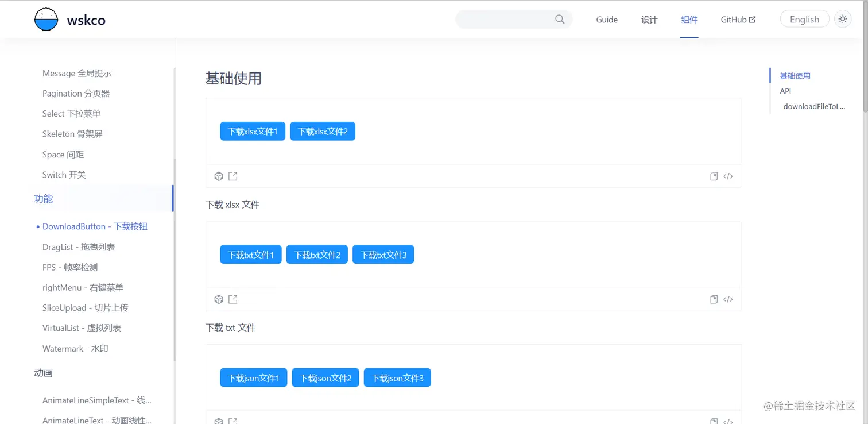Toggle the light/dark theme sun icon
868x424 pixels.
click(x=843, y=19)
